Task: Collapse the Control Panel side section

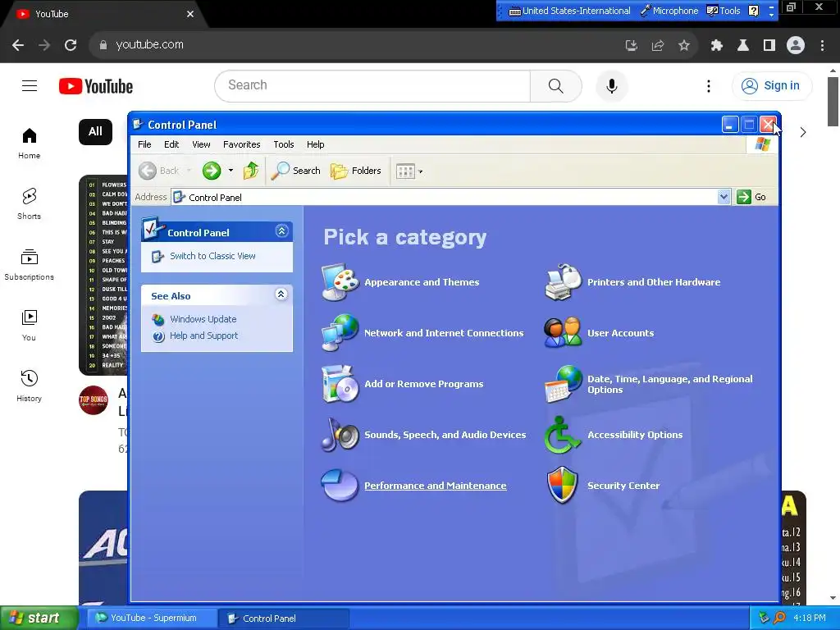Action: point(282,231)
